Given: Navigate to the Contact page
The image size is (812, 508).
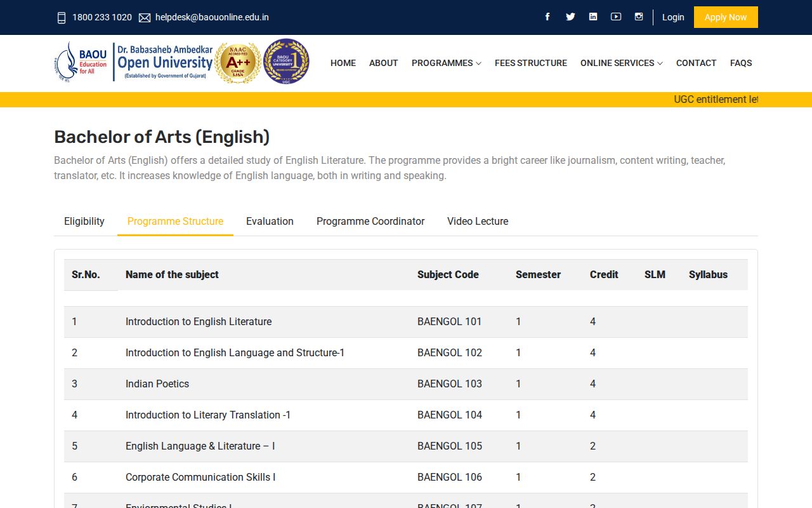Looking at the screenshot, I should pos(697,63).
